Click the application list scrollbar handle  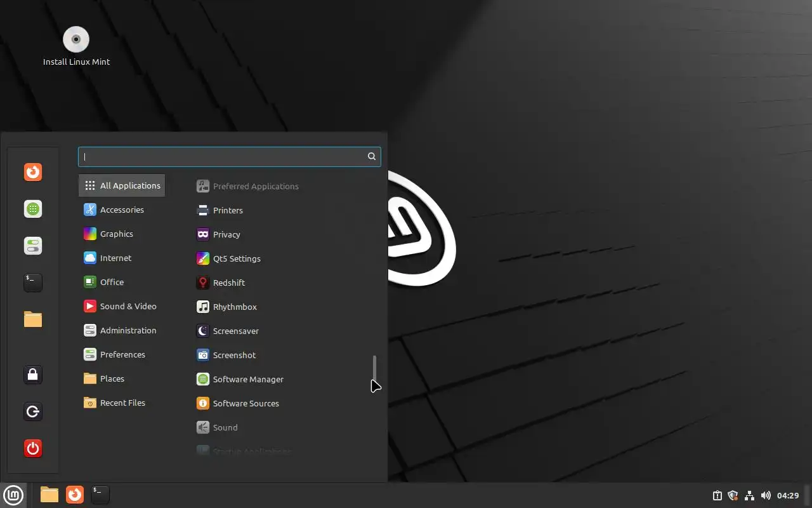click(x=375, y=368)
